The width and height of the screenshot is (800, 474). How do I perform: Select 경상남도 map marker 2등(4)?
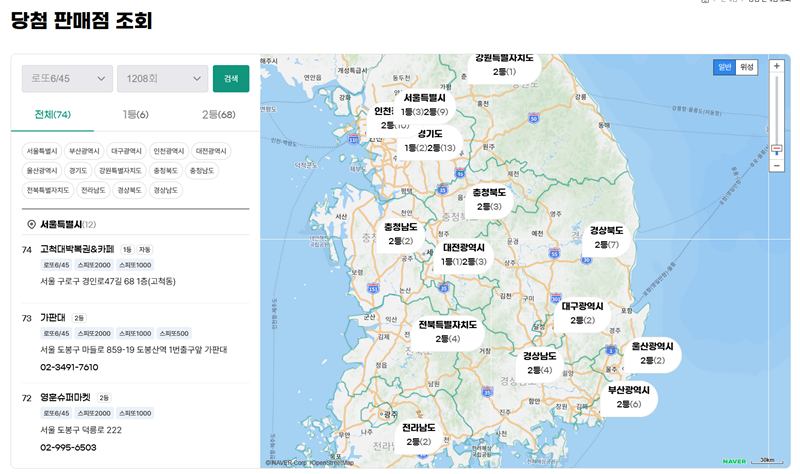tap(539, 363)
